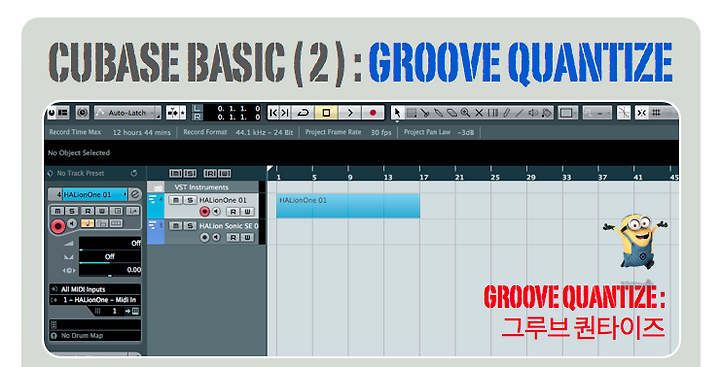Image resolution: width=720 pixels, height=367 pixels.
Task: Select the Zoom magnifier tool
Action: (x=465, y=113)
